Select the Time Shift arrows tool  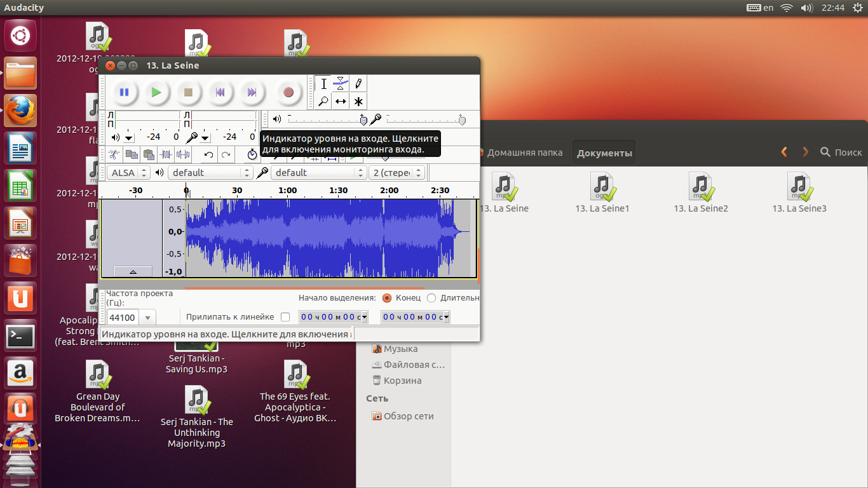point(341,101)
